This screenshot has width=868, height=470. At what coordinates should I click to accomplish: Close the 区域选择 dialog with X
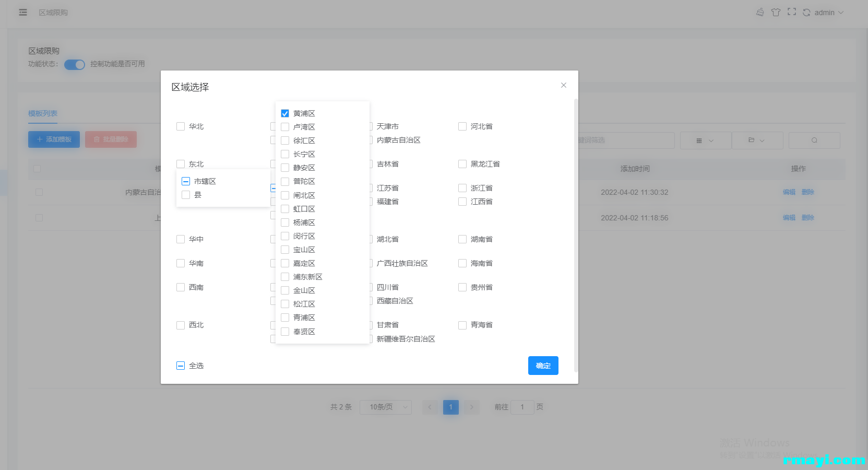564,85
